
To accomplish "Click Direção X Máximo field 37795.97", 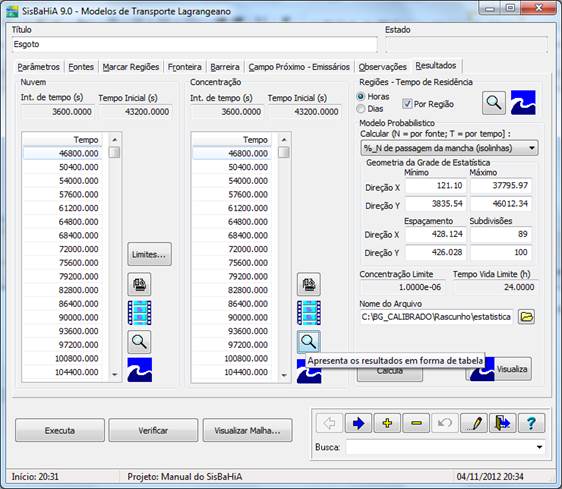I will [501, 186].
